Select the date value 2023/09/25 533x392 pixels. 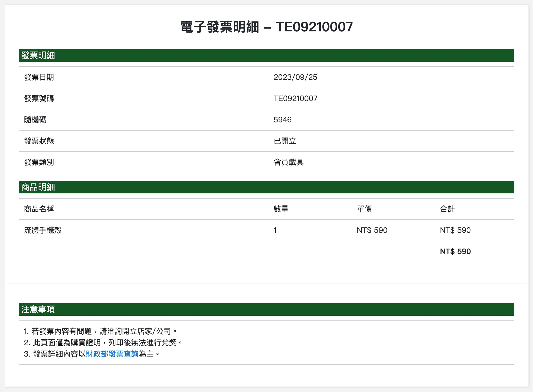coord(295,77)
